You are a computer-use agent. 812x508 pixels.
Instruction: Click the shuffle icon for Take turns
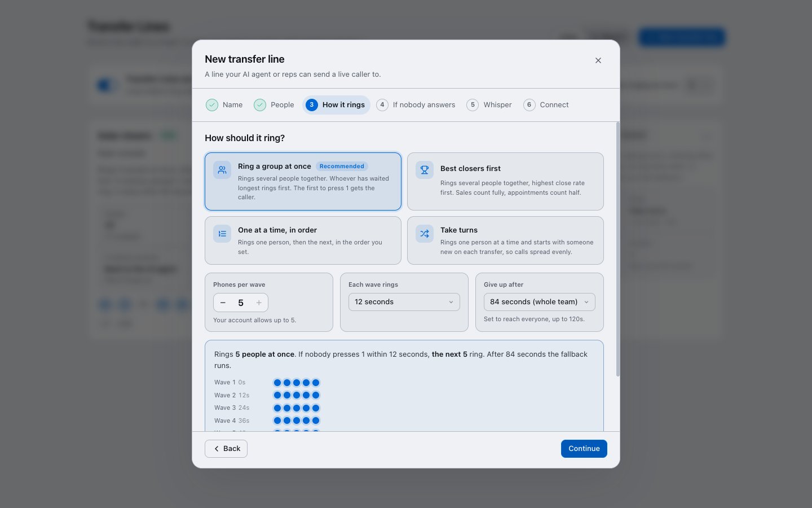tap(425, 234)
